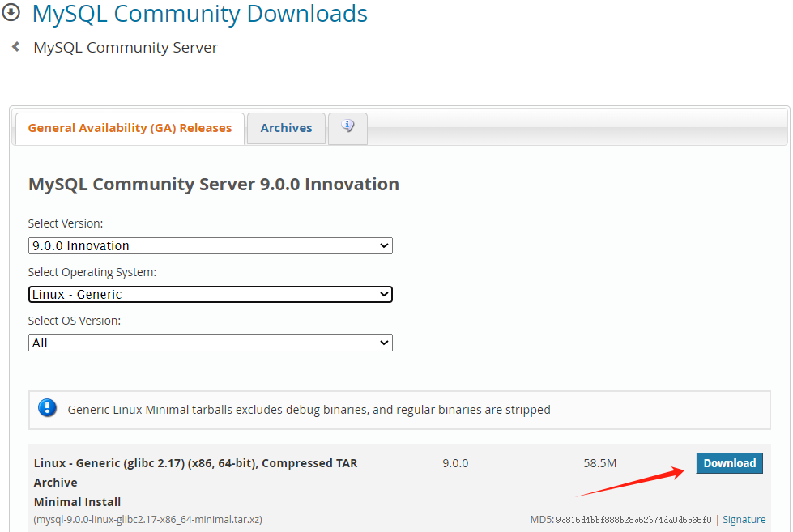Click the MySQL Community Server 9.0.0 Innovation heading
The image size is (793, 532).
(x=213, y=184)
